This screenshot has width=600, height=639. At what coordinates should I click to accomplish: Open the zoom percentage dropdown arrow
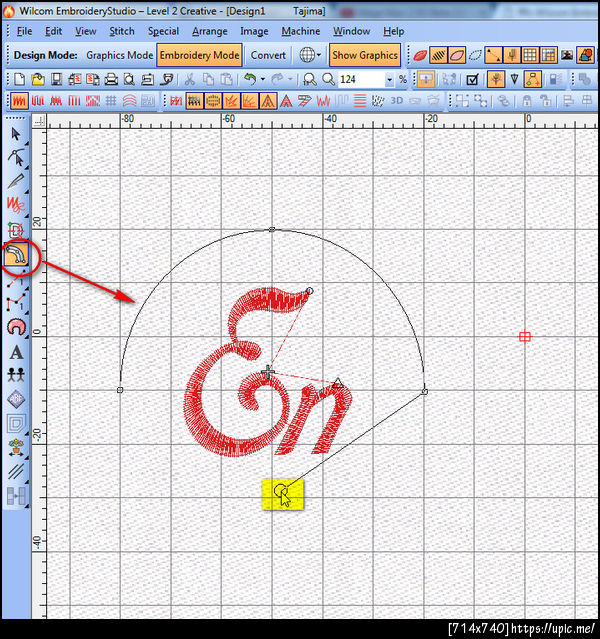390,79
